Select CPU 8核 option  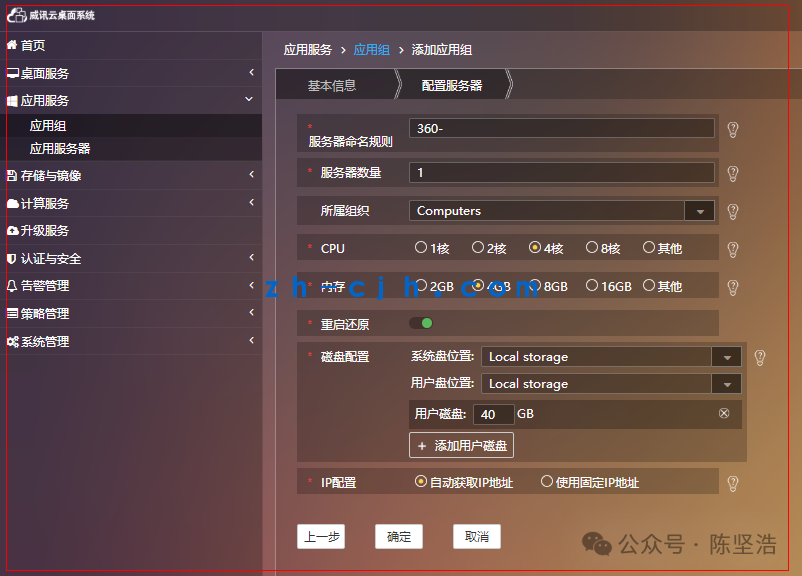point(592,248)
